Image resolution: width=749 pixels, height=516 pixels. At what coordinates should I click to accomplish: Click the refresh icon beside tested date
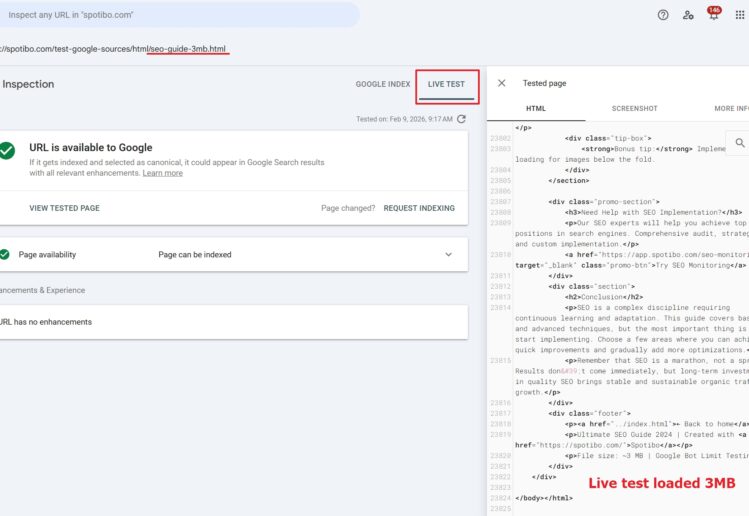(x=461, y=119)
